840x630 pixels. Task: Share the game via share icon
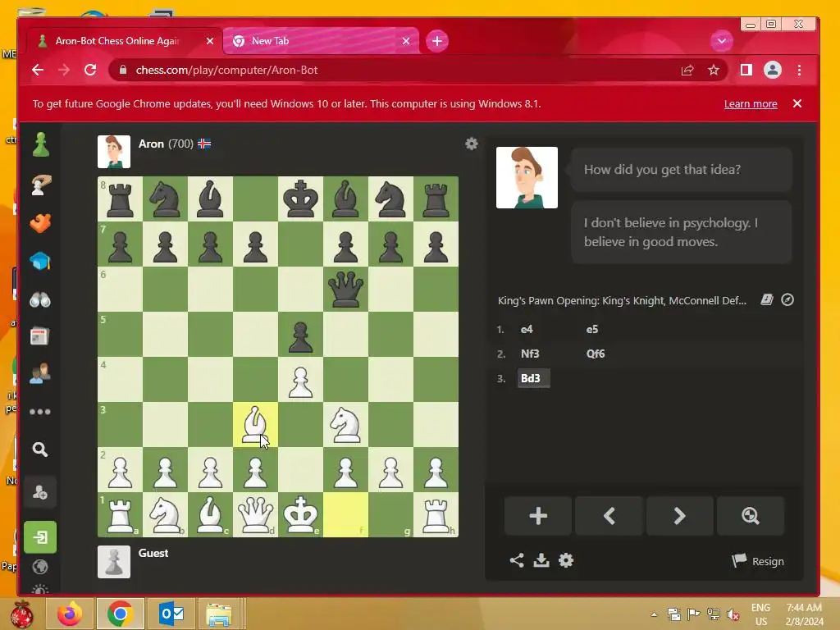[517, 560]
